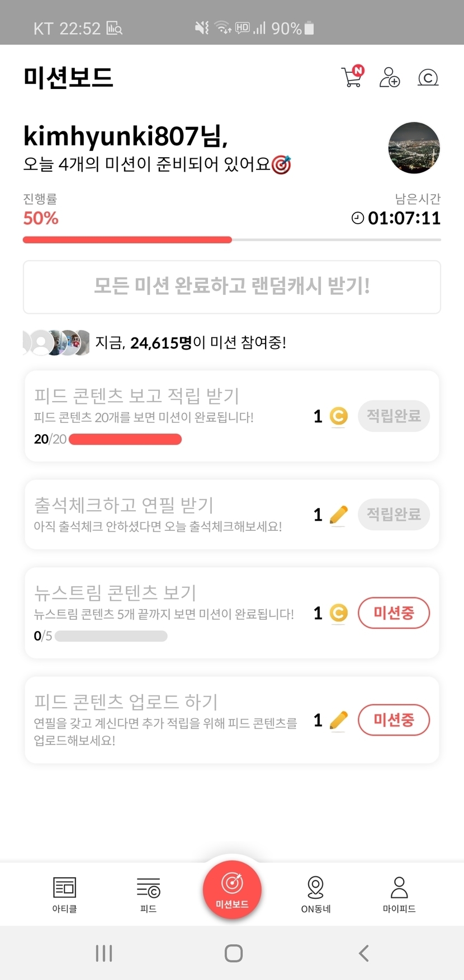464x980 pixels.
Task: Open the shopping cart icon
Action: pos(352,77)
